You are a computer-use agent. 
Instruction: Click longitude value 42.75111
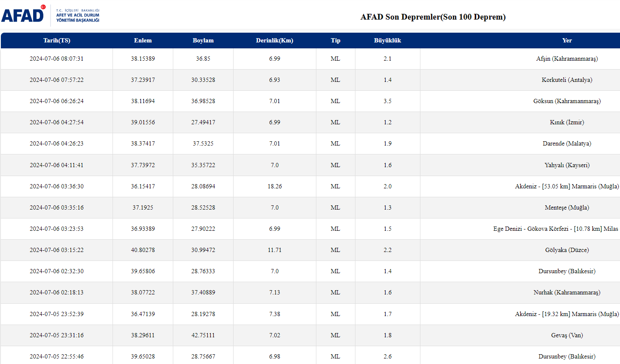point(203,335)
